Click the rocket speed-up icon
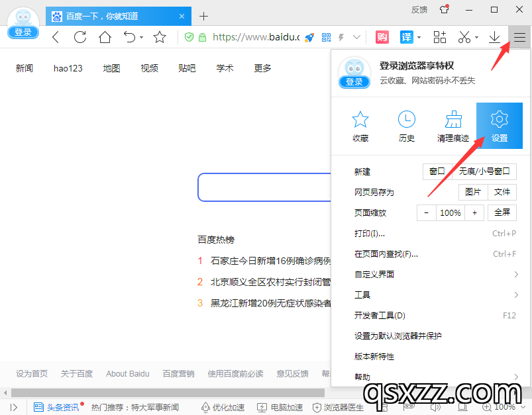Image resolution: width=532 pixels, height=415 pixels. pyautogui.click(x=309, y=37)
